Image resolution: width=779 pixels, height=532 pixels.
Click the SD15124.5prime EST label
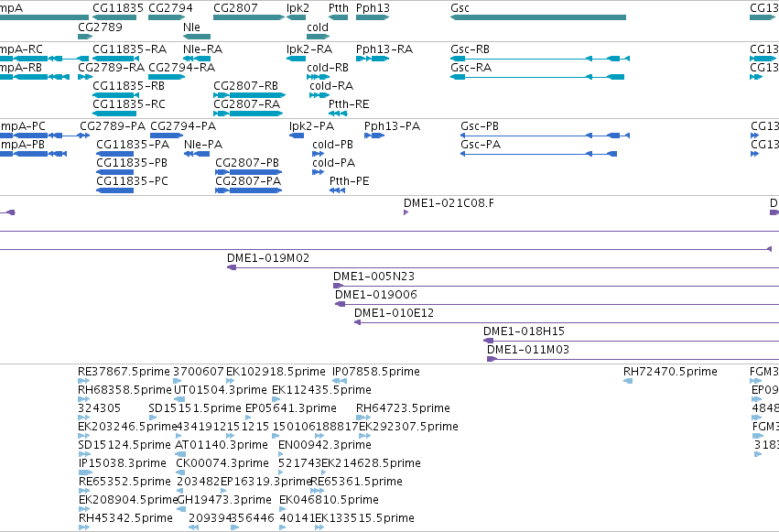124,445
